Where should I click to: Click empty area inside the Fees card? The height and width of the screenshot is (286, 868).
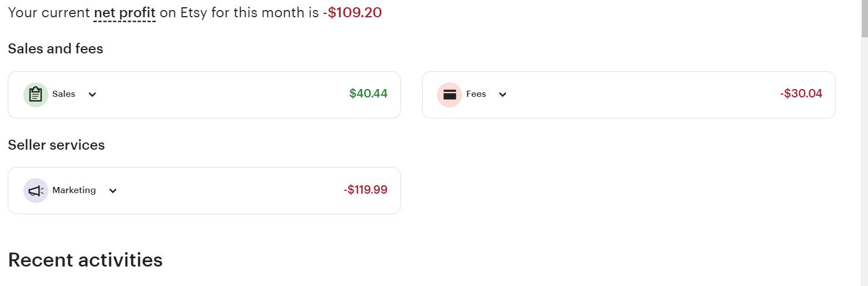(639, 95)
